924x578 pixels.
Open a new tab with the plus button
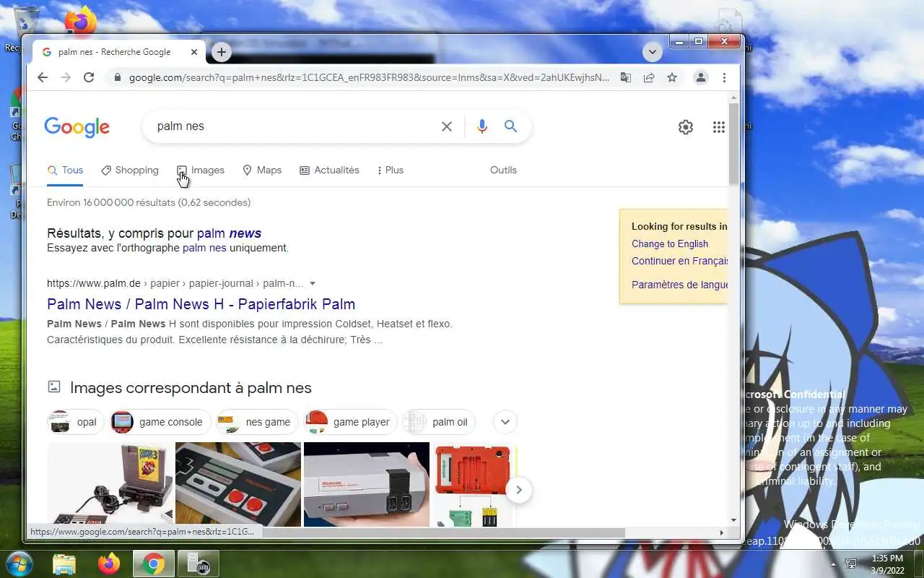coord(222,52)
